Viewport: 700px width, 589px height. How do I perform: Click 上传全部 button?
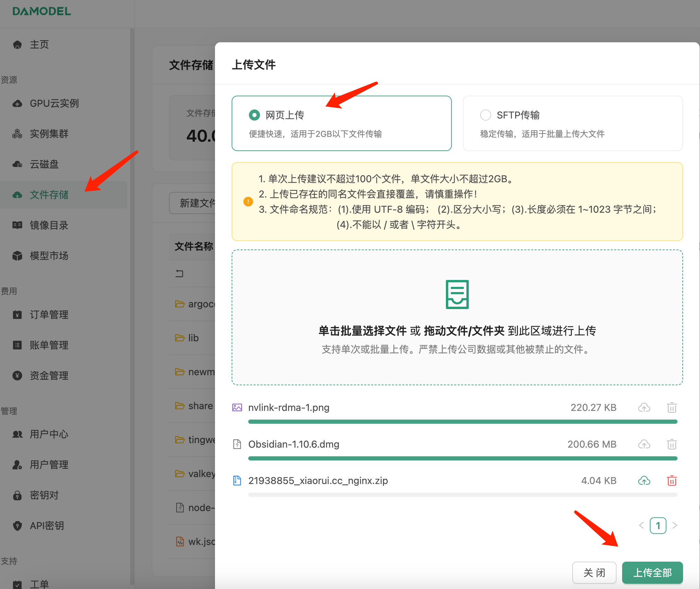click(652, 572)
